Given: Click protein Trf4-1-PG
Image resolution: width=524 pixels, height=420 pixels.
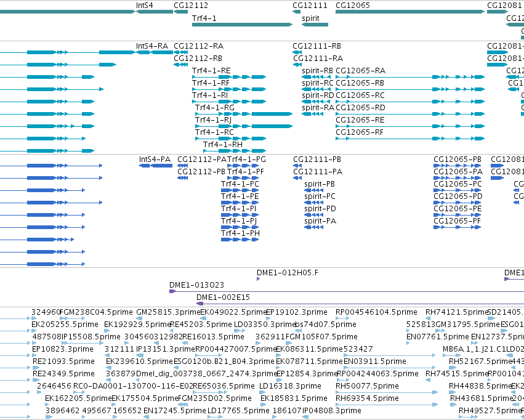Looking at the screenshot, I should tap(243, 166).
